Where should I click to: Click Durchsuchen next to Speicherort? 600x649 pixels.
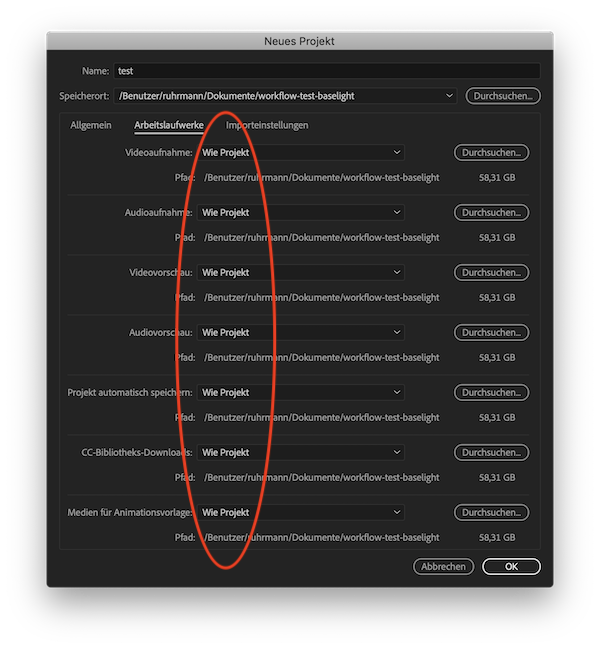(x=503, y=96)
